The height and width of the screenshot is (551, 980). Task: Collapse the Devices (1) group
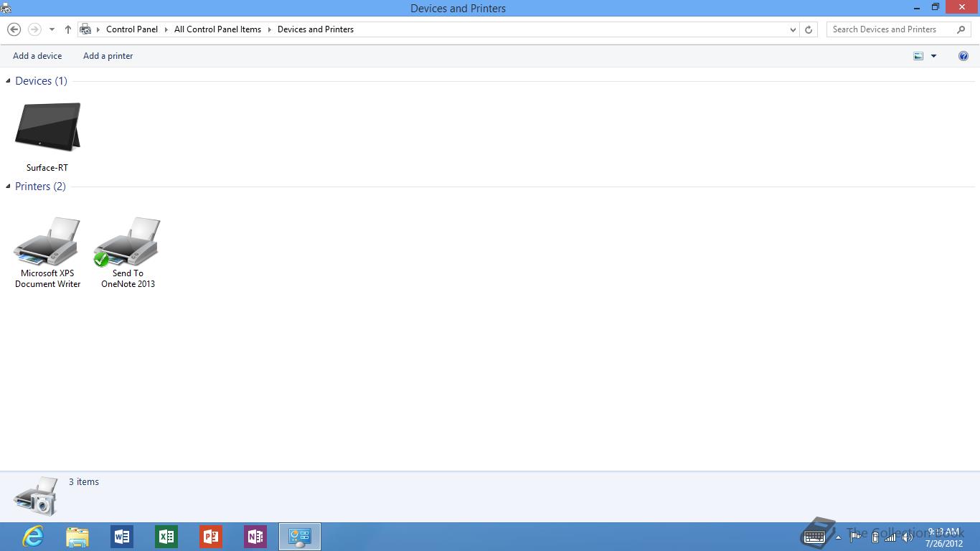point(8,81)
